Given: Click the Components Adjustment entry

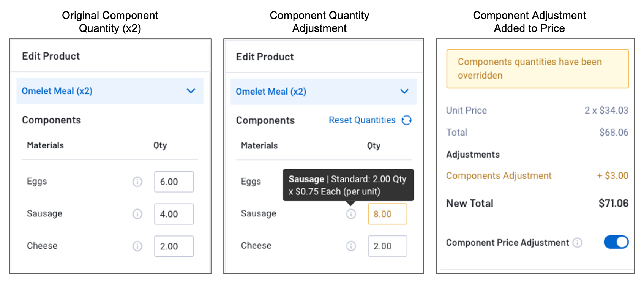Looking at the screenshot, I should [x=499, y=175].
